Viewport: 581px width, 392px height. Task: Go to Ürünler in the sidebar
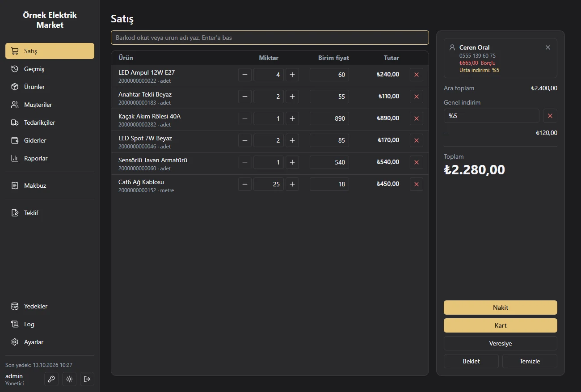point(50,87)
